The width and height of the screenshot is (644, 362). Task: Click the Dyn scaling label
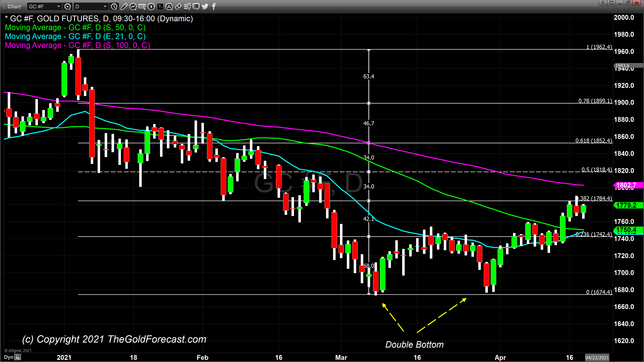pyautogui.click(x=9, y=357)
